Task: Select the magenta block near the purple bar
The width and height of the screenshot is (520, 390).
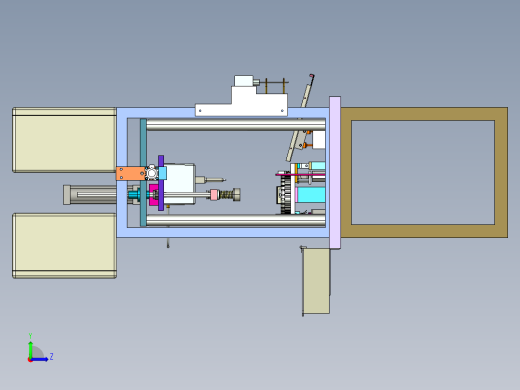Action: 153,195
